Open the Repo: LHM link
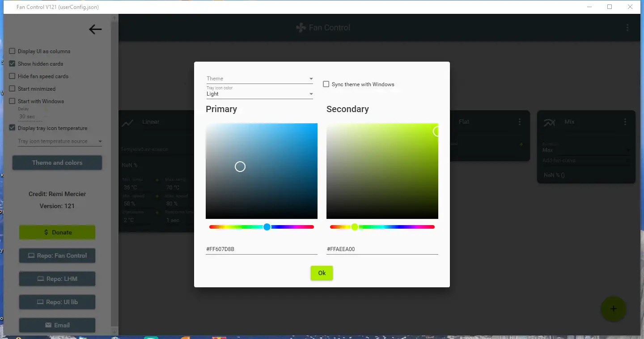Screen dimensions: 644x339 57,279
